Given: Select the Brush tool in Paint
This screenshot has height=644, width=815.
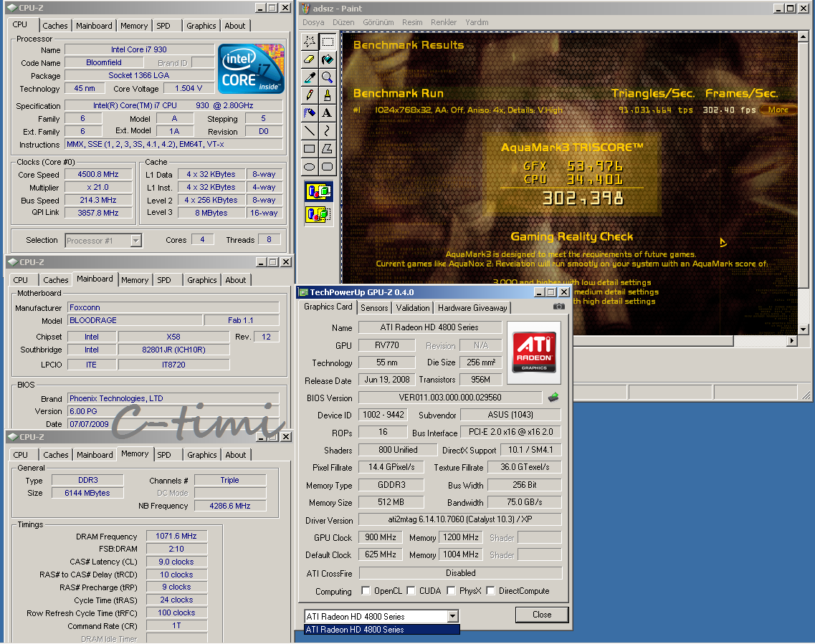Looking at the screenshot, I should [328, 95].
